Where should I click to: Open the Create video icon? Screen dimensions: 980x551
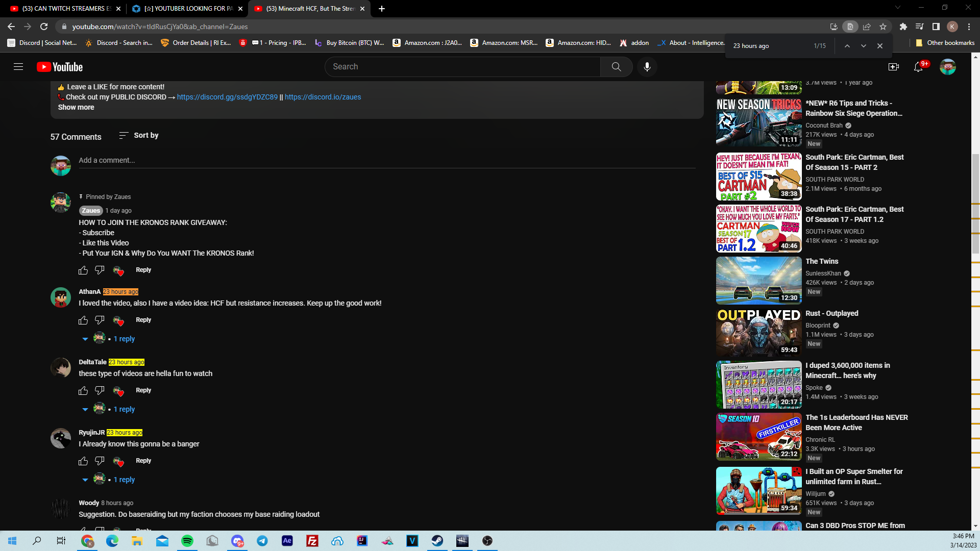[x=893, y=67]
